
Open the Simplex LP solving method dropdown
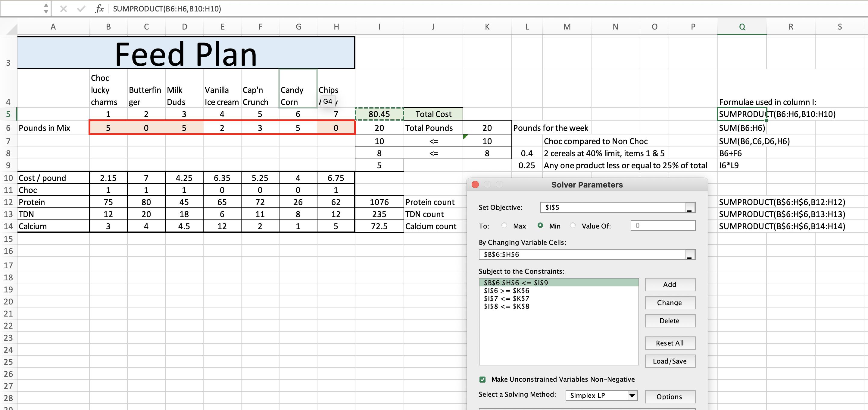pyautogui.click(x=632, y=396)
